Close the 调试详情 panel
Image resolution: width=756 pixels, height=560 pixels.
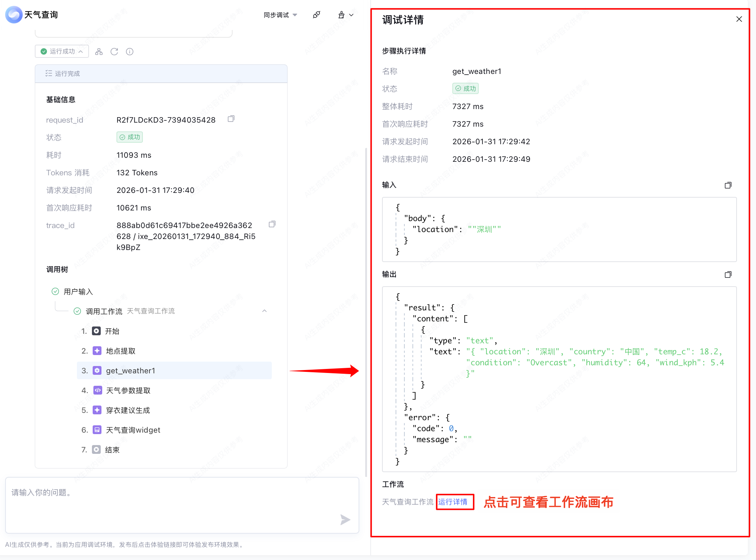click(739, 19)
